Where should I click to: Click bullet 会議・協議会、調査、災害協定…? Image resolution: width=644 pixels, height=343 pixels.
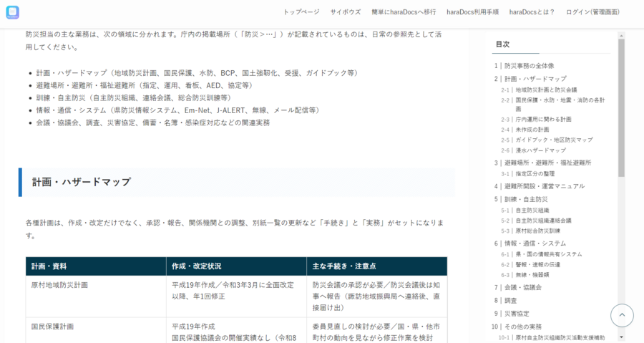(x=153, y=122)
